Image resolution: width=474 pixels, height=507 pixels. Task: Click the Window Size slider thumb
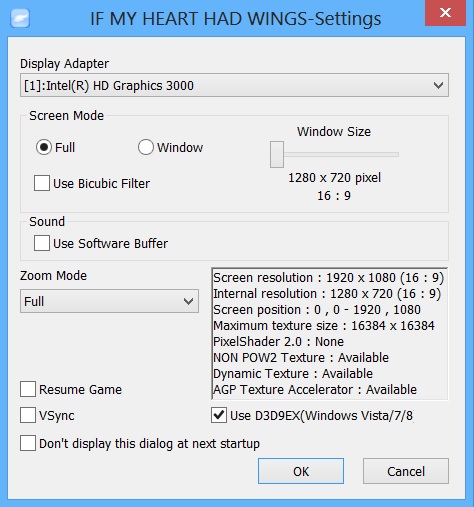point(277,154)
